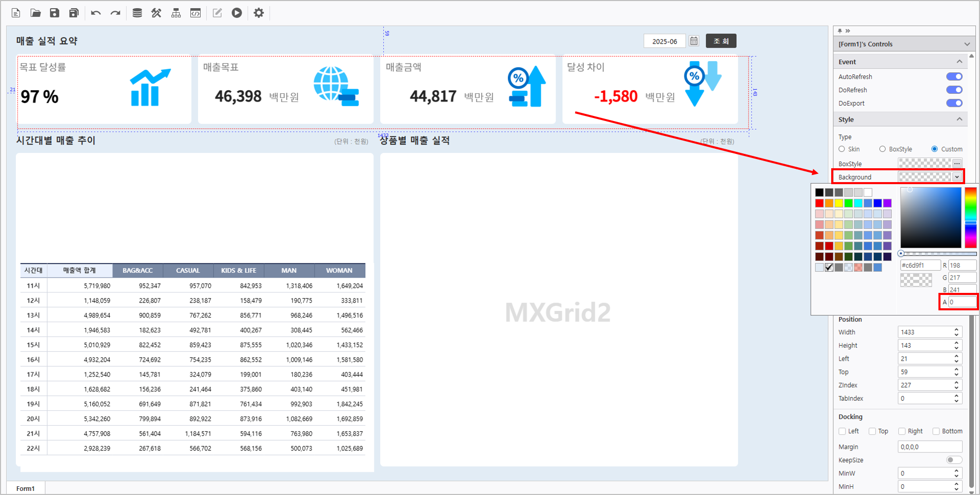This screenshot has height=495, width=980.
Task: Open settings with the gear icon
Action: tap(259, 13)
